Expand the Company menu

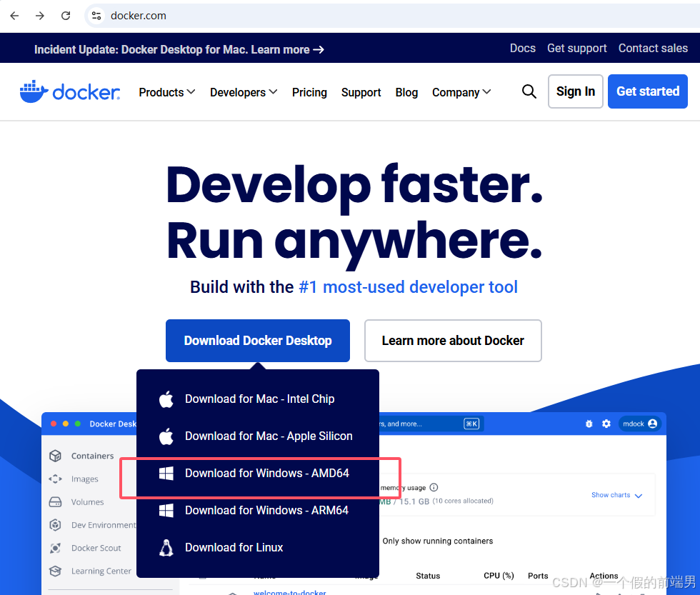461,92
